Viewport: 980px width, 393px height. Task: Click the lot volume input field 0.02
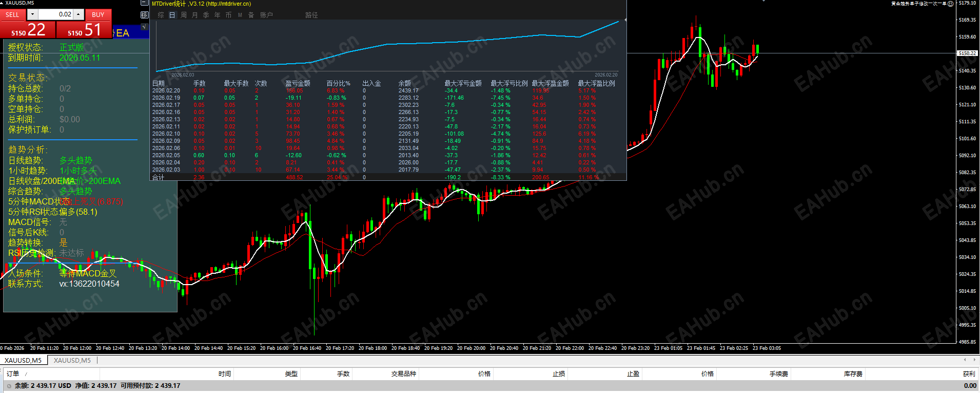56,14
